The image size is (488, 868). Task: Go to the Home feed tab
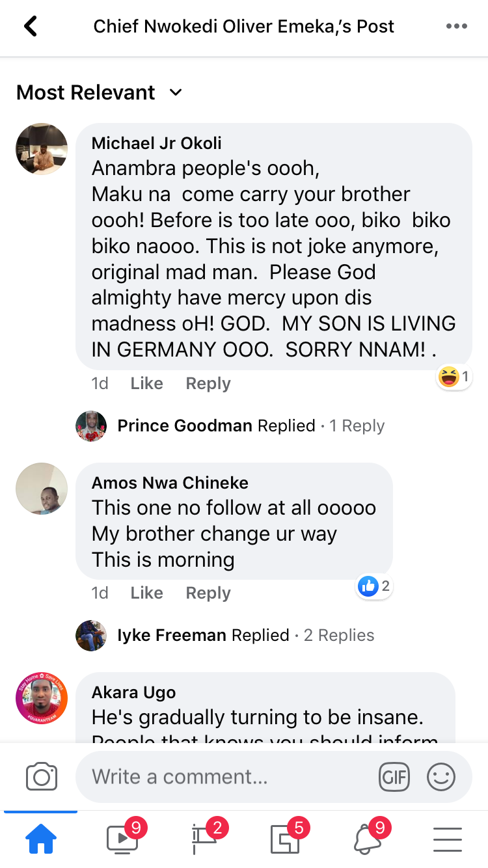40,839
